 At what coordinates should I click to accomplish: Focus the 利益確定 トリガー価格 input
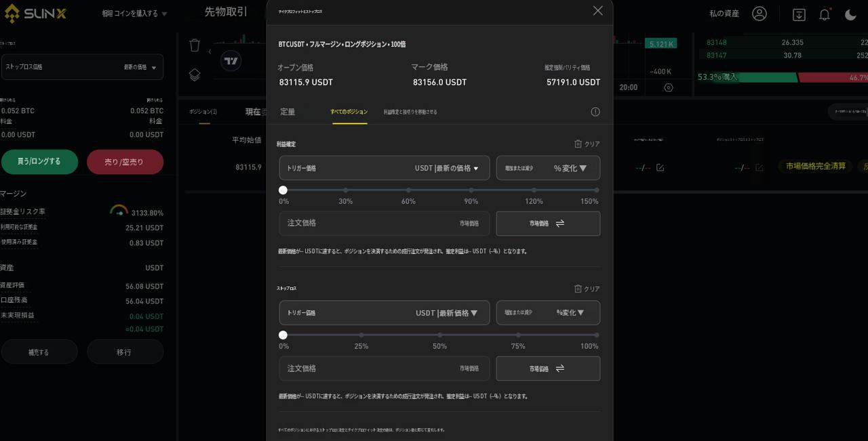pyautogui.click(x=384, y=168)
